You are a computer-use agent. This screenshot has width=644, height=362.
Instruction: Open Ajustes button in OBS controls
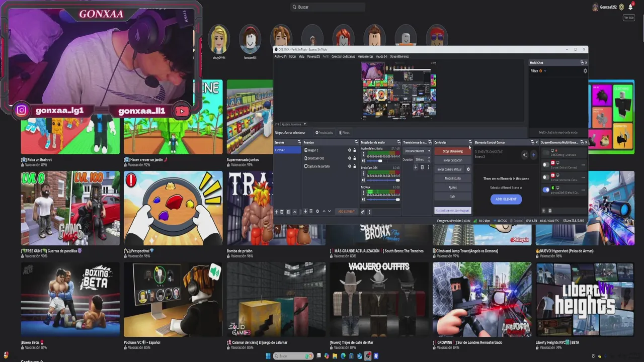coord(452,188)
